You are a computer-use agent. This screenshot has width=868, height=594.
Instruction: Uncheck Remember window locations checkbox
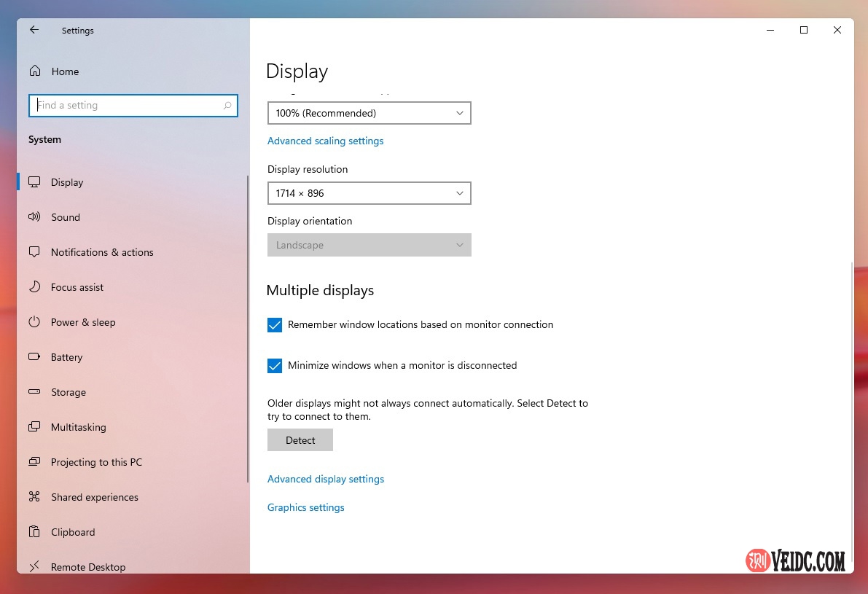pos(275,325)
